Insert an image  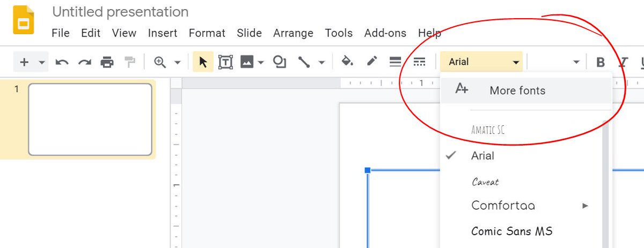click(x=247, y=62)
